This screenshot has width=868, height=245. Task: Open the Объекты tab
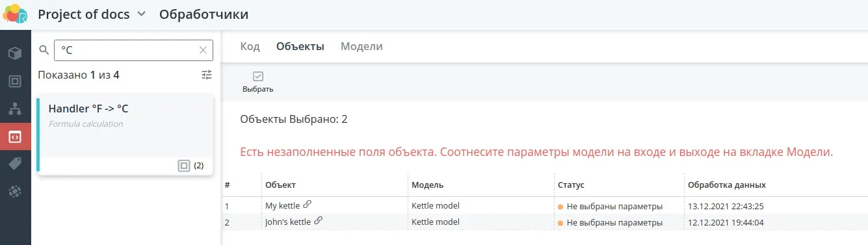click(300, 47)
